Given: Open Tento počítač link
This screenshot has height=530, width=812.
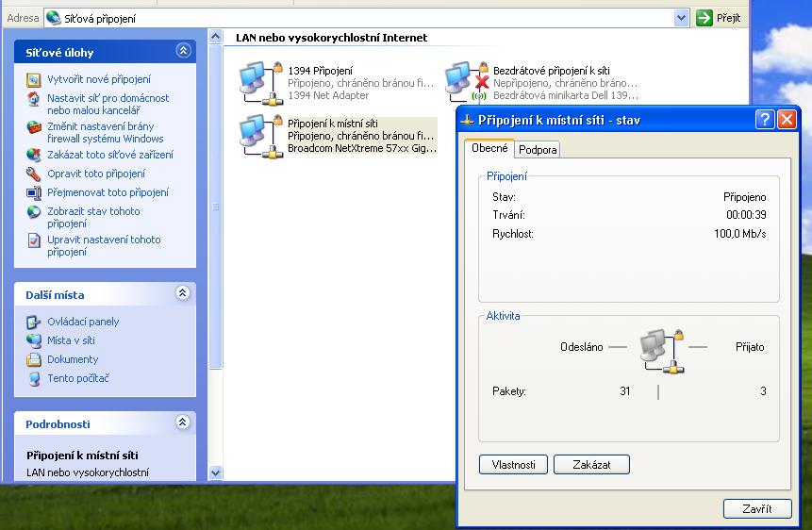Looking at the screenshot, I should coord(77,378).
